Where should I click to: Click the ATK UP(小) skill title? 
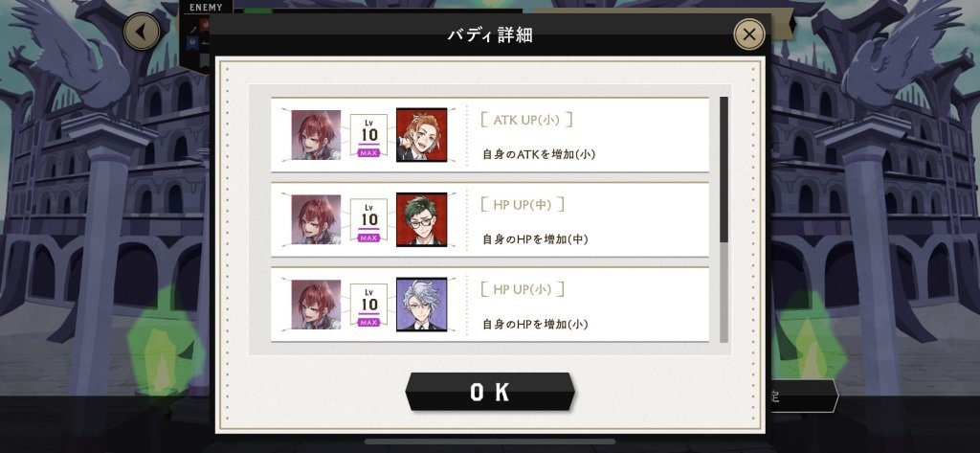pyautogui.click(x=526, y=120)
